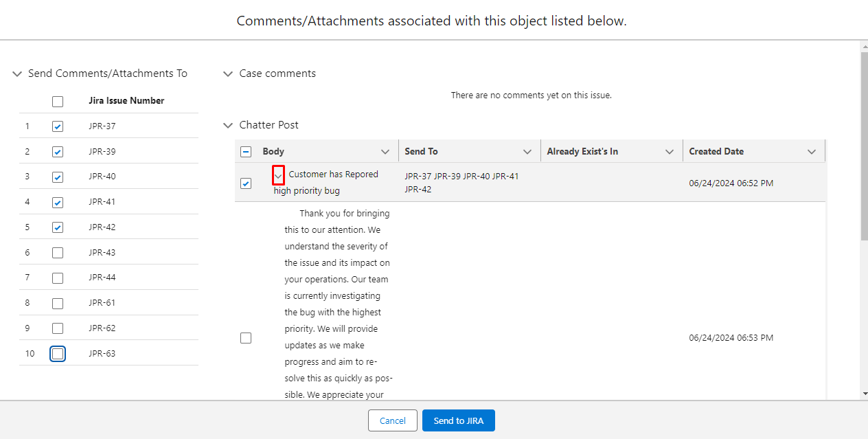
Task: Collapse the Chatter Post section
Action: coord(228,125)
